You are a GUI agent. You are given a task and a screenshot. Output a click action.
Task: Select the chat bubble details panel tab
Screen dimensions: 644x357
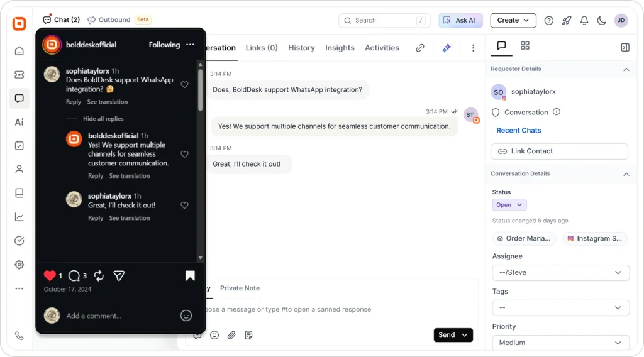point(501,45)
